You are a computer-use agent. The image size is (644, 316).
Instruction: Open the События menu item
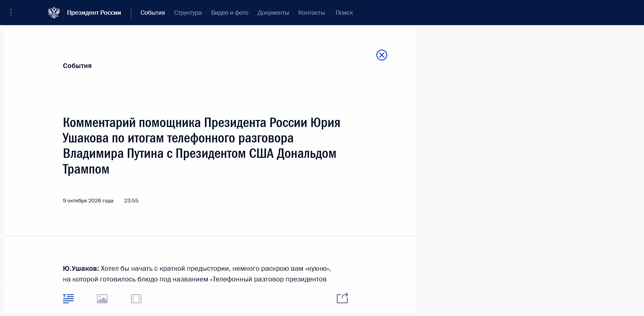coord(153,13)
